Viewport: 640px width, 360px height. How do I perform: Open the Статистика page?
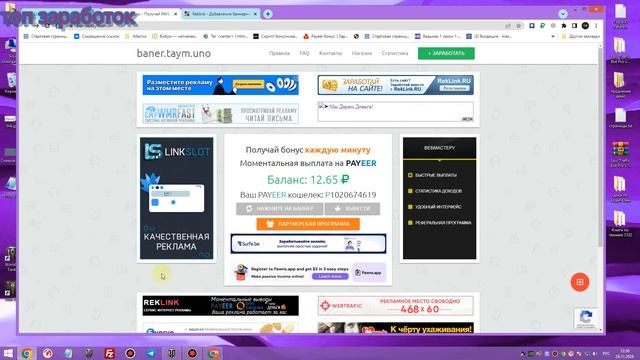pos(395,53)
